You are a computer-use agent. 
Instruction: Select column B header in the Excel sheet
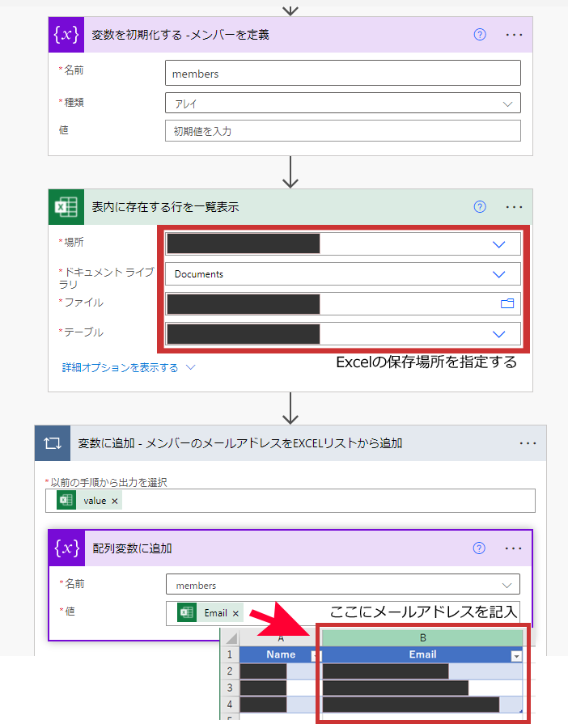coord(422,638)
